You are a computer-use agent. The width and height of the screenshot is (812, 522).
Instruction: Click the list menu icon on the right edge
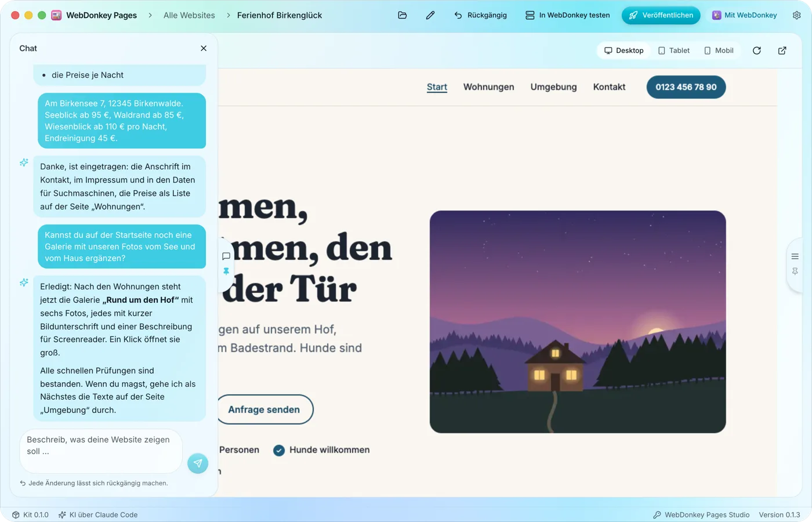[795, 256]
